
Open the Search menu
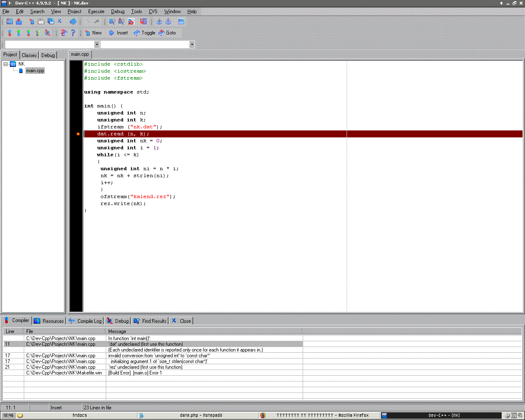pos(37,11)
